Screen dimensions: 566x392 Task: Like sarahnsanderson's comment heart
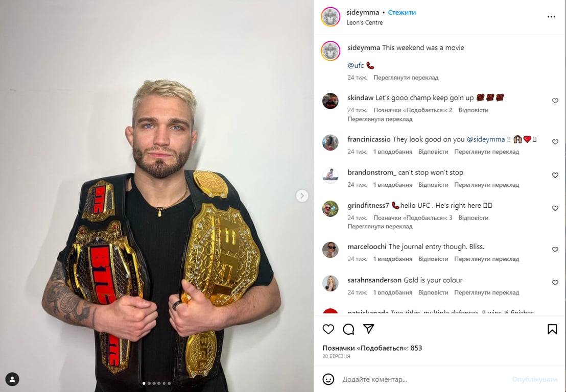[x=555, y=283]
